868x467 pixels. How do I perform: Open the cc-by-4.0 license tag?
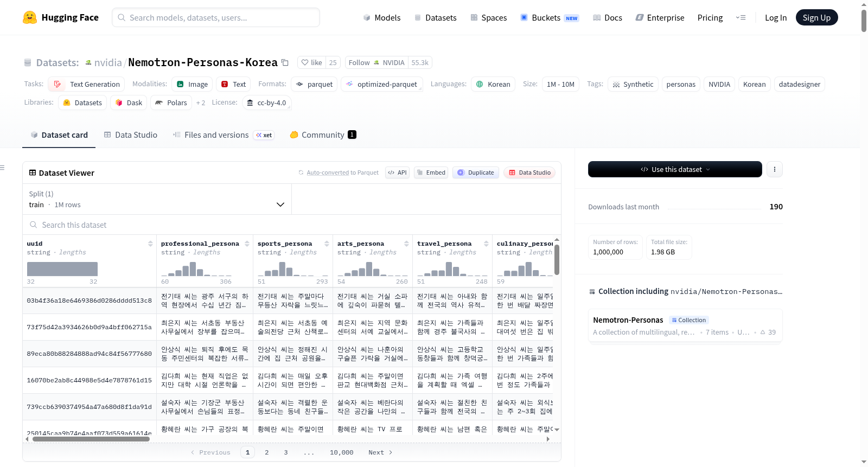coord(266,103)
